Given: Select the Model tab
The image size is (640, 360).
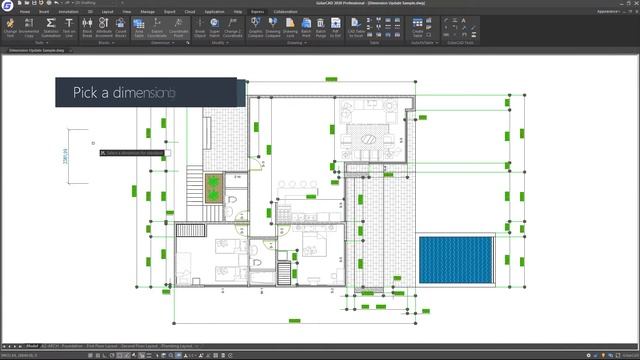Looking at the screenshot, I should [x=31, y=346].
